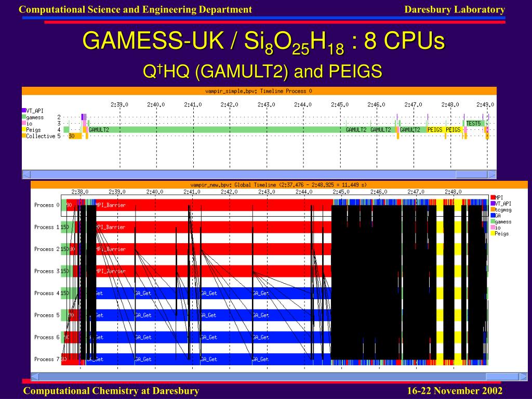532x399 pixels.
Task: Click the Process 2 row label
Action: tap(47, 249)
